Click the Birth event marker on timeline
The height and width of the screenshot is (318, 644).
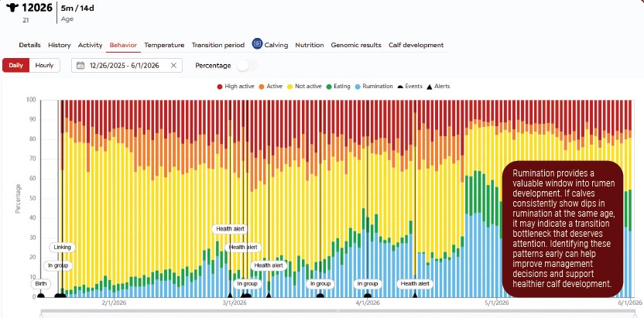(x=41, y=283)
